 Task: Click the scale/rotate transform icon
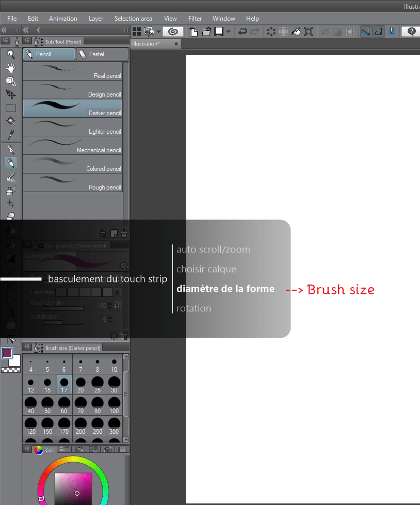click(x=309, y=31)
